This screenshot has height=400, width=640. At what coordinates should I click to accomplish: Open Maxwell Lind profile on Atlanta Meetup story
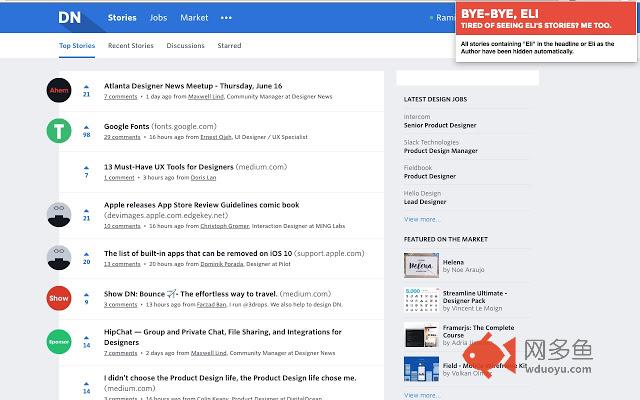pyautogui.click(x=206, y=96)
